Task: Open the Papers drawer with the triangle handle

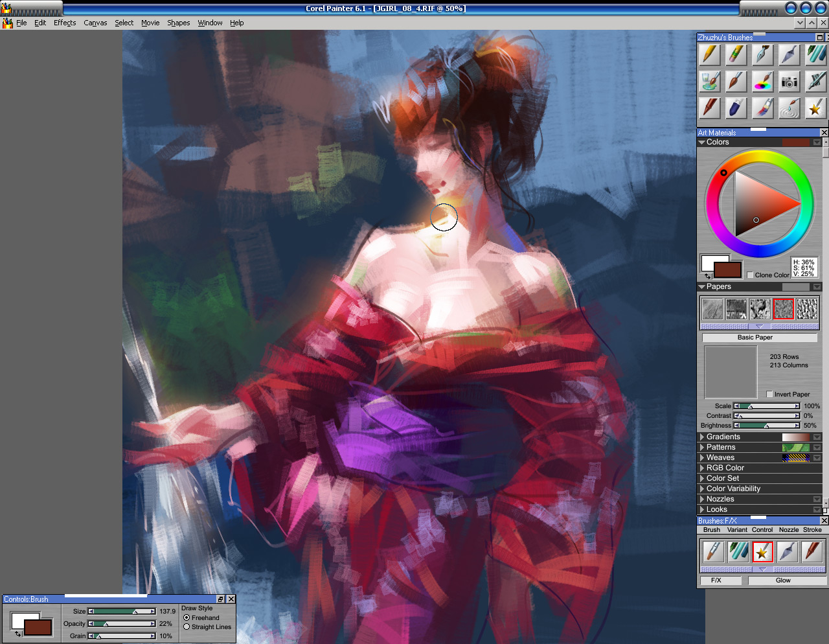Action: point(760,327)
